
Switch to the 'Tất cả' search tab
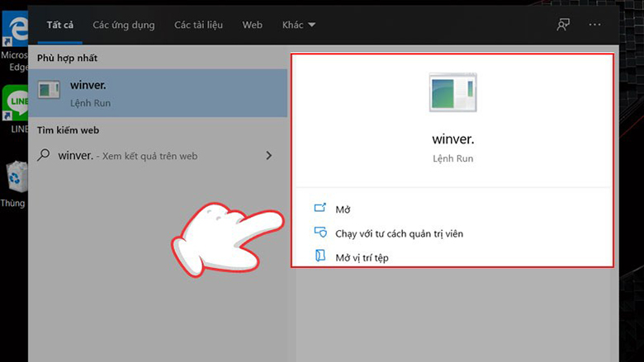point(60,25)
